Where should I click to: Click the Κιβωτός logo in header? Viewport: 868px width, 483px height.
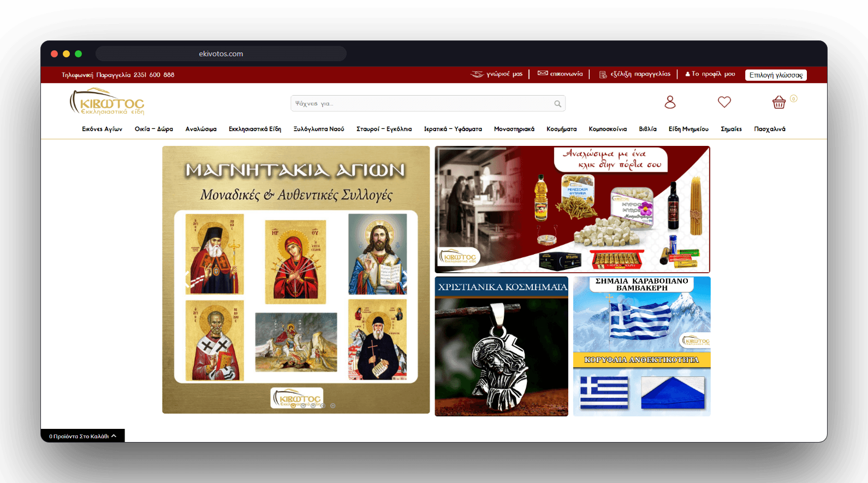[107, 102]
